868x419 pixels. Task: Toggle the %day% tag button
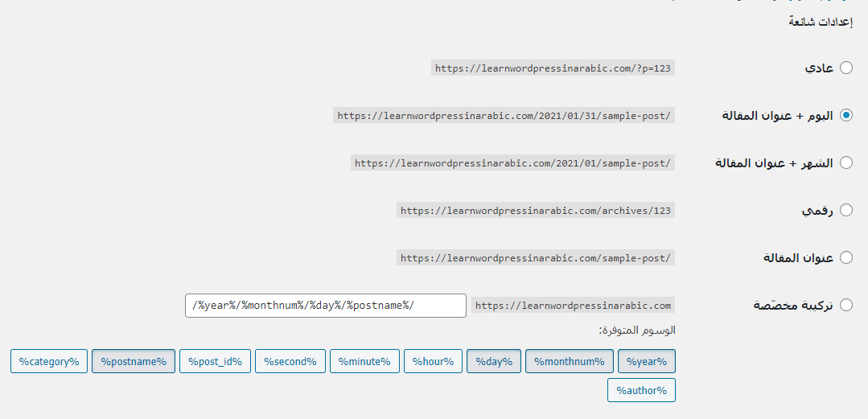pyautogui.click(x=494, y=361)
